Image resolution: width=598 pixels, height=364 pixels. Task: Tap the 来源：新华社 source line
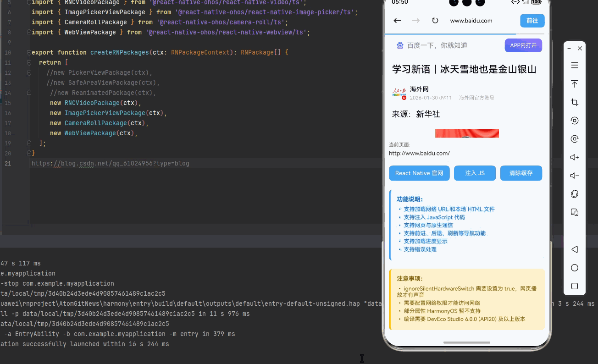416,114
